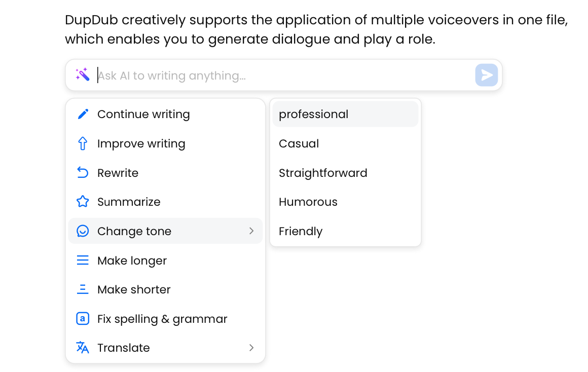The image size is (588, 372).
Task: Click the smiley Change tone icon
Action: pyautogui.click(x=83, y=231)
